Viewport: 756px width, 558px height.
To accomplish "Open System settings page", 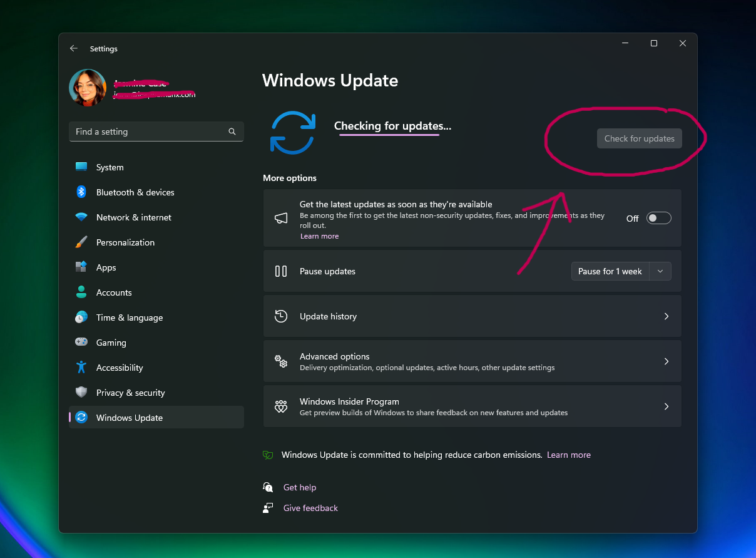I will point(156,167).
